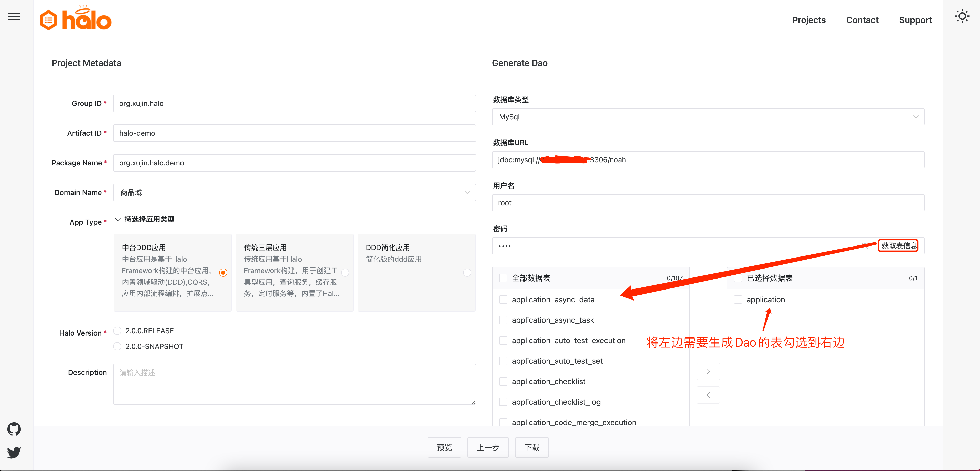
Task: Click the 中台DDD应用 card title
Action: [x=143, y=248]
